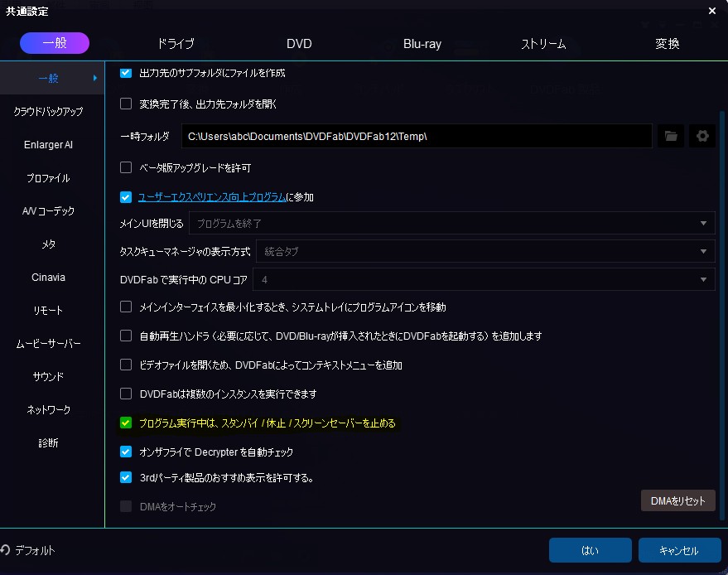Click the デフォルト button text

[x=36, y=550]
